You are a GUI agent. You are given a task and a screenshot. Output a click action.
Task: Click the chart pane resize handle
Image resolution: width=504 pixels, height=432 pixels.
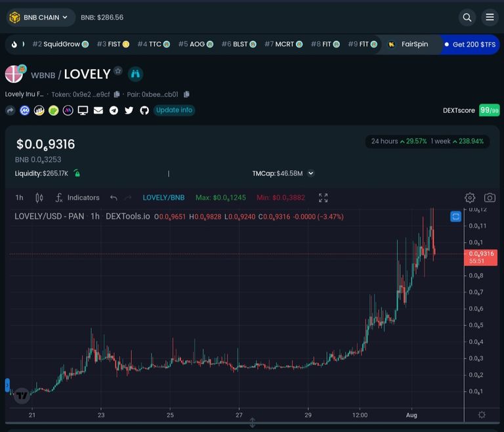coord(252,423)
